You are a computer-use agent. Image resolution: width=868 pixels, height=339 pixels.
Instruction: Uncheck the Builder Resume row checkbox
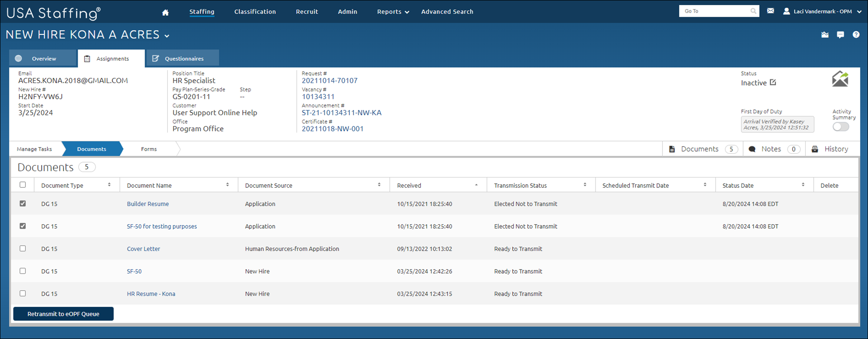23,203
